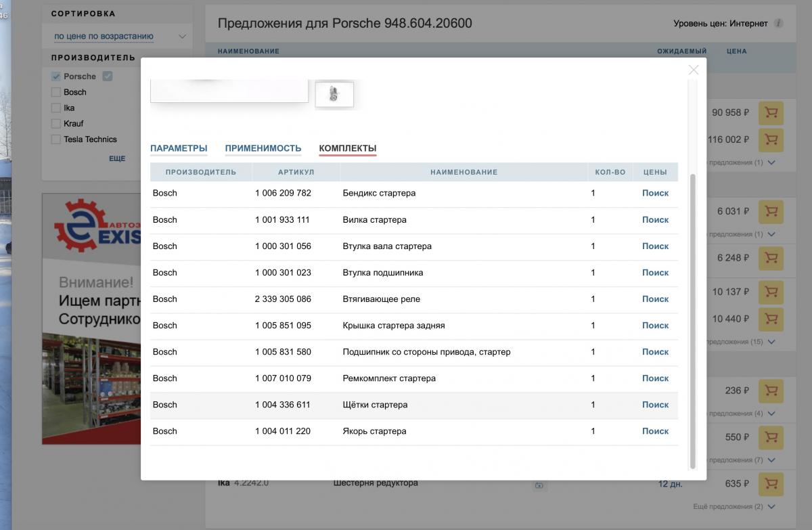Click the price level info icon

[x=778, y=24]
